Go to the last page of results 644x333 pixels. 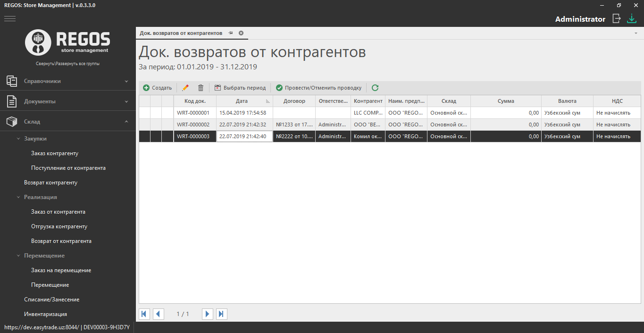(222, 314)
